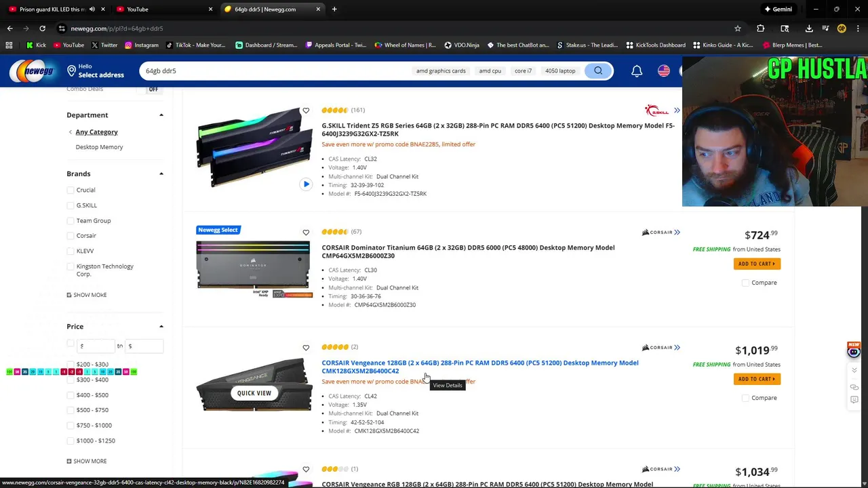
Task: Open the CORSAIR Dominator Titanium 64GB product title
Action: click(x=468, y=252)
